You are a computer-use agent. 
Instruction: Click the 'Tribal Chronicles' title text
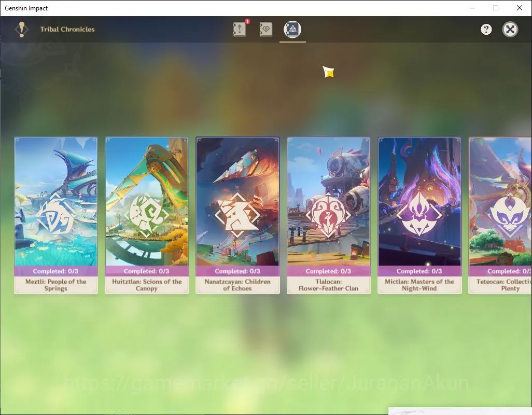(x=67, y=29)
